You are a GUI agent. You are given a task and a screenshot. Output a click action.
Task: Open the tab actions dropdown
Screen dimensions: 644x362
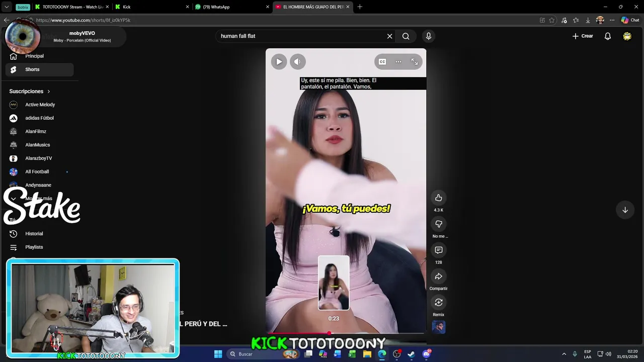tap(7, 7)
